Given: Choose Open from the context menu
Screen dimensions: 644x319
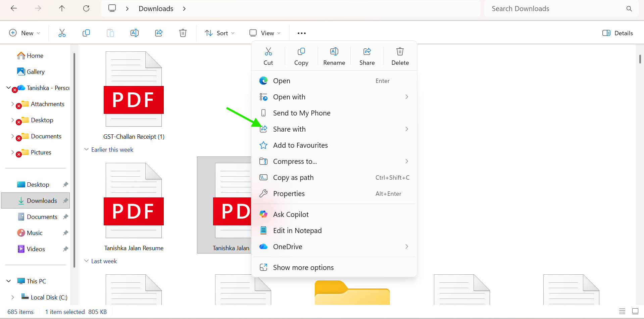Looking at the screenshot, I should (x=334, y=81).
